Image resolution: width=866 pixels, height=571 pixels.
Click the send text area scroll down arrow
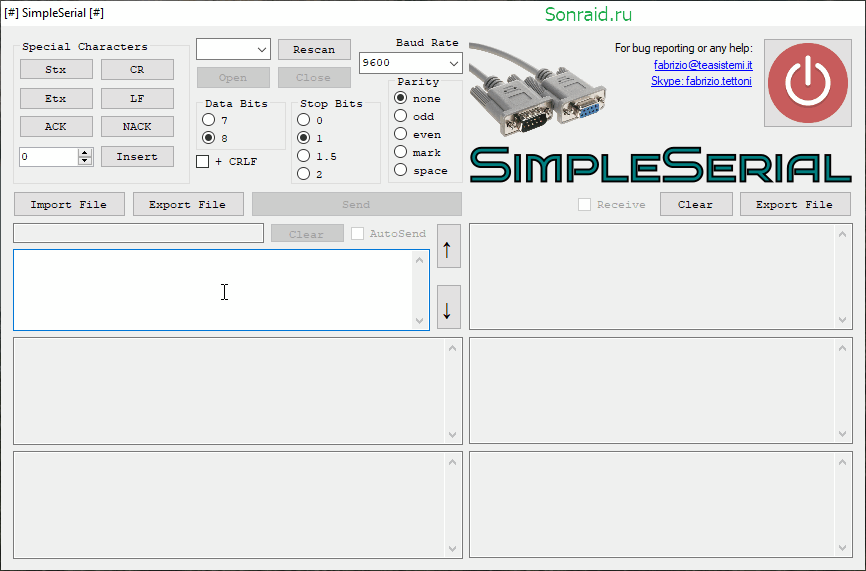[420, 320]
